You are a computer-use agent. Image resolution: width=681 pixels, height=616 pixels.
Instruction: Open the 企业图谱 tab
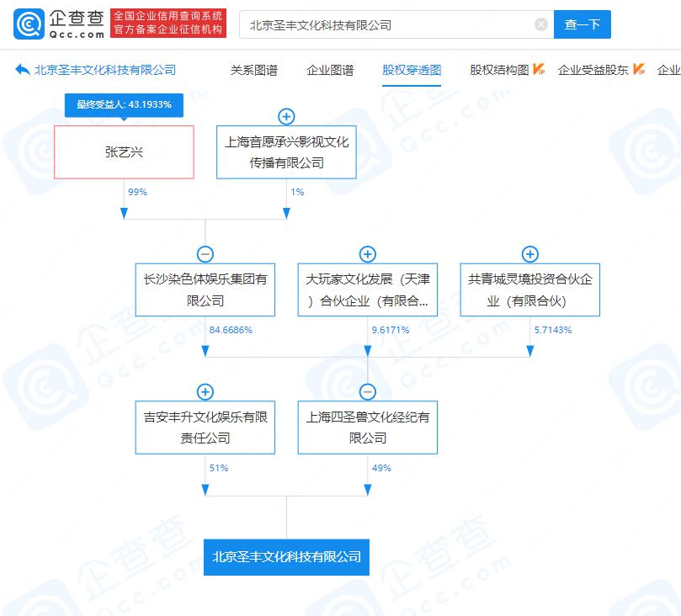pyautogui.click(x=330, y=70)
